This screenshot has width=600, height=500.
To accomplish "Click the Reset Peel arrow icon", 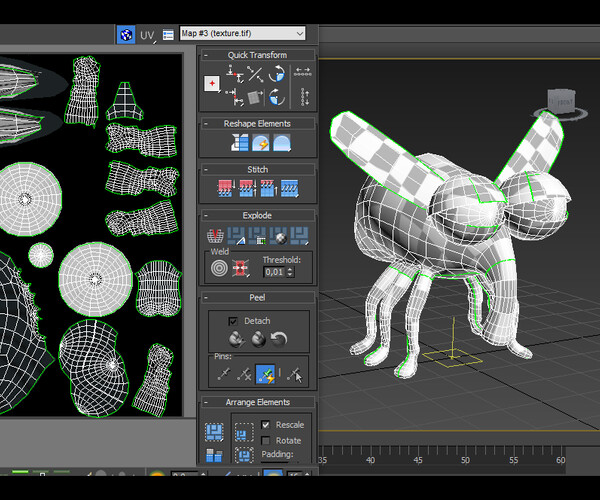I will pos(280,340).
